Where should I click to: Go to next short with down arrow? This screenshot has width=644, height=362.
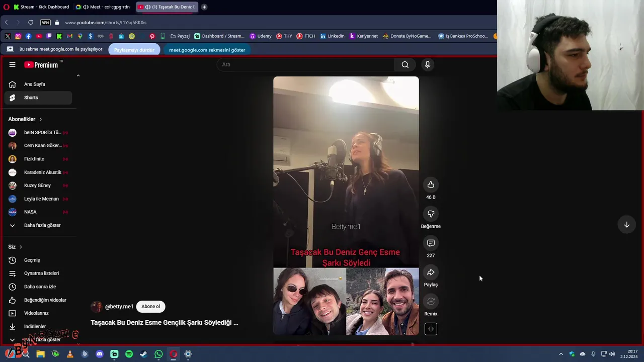click(x=626, y=225)
